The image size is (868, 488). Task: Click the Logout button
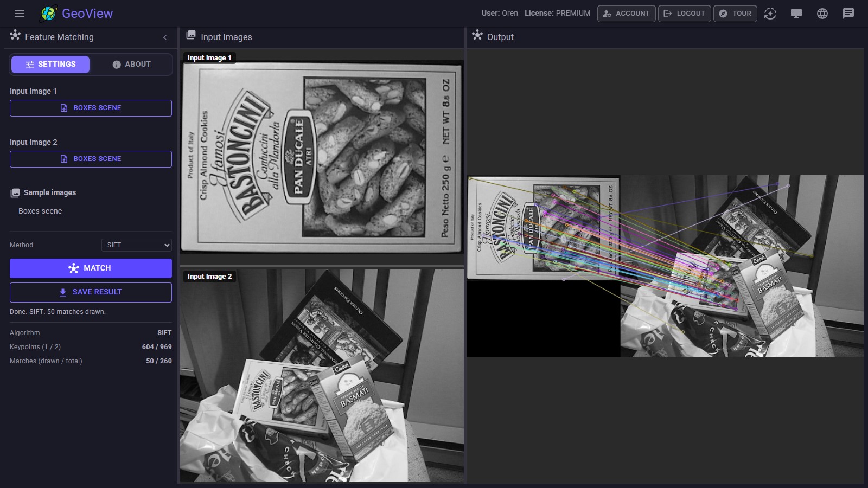pyautogui.click(x=684, y=14)
